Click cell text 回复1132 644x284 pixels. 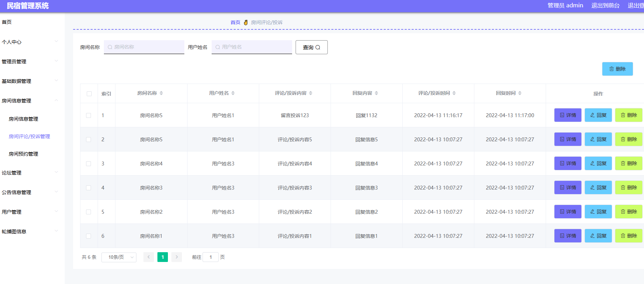point(367,115)
